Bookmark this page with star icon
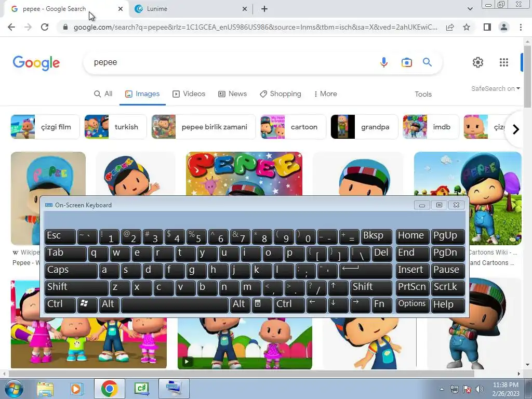 (x=467, y=27)
